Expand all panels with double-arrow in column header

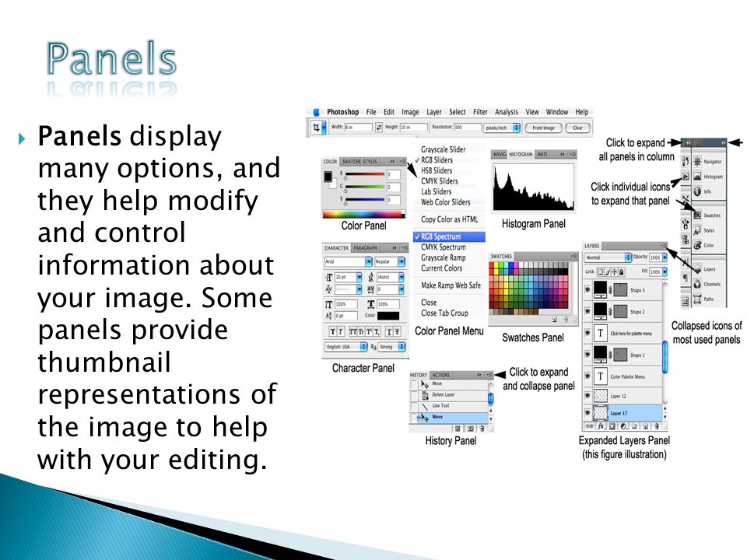click(x=688, y=142)
